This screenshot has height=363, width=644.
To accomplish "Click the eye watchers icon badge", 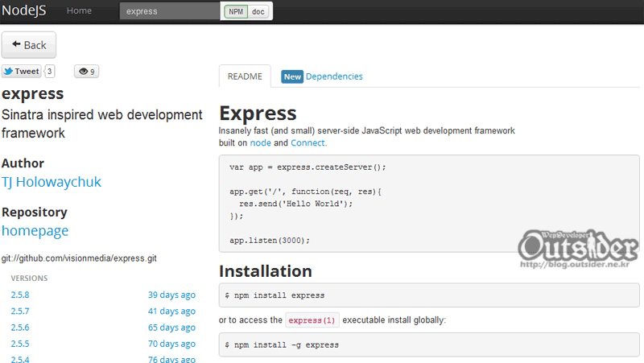I will (x=86, y=72).
